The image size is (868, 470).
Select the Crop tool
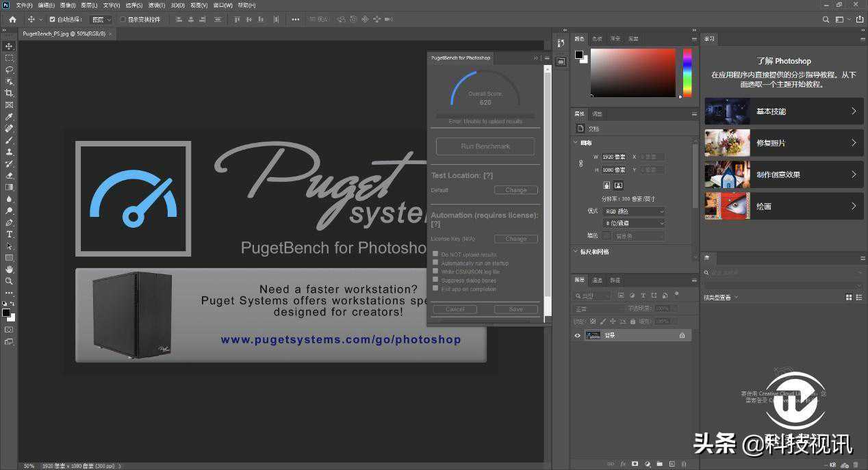(9, 93)
